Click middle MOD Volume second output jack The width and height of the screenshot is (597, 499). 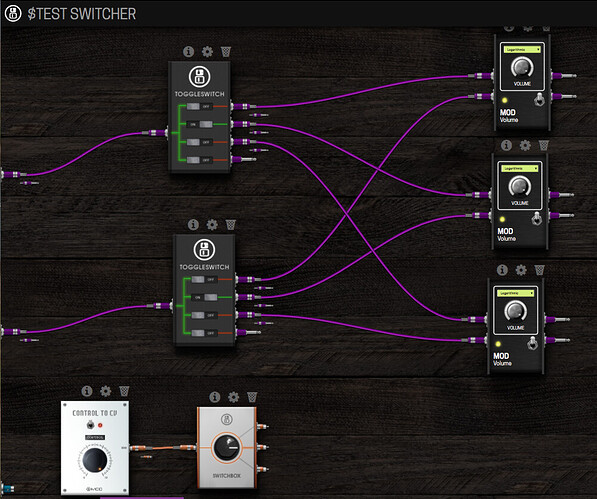(561, 215)
